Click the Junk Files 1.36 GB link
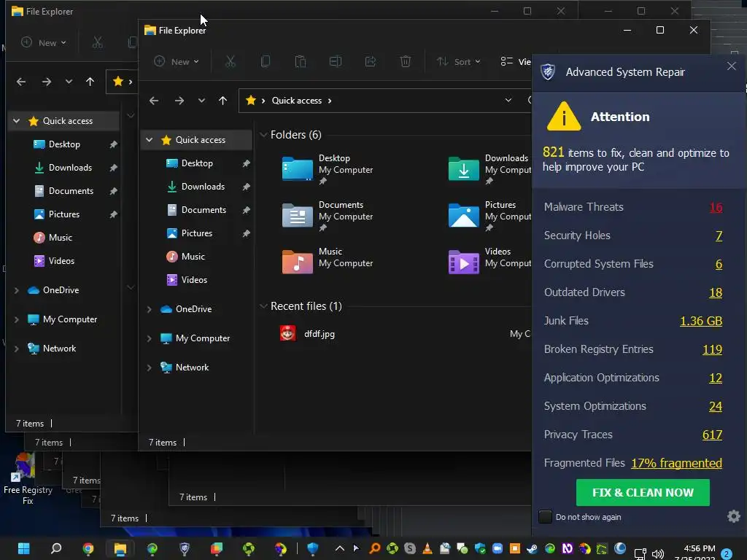 point(701,321)
